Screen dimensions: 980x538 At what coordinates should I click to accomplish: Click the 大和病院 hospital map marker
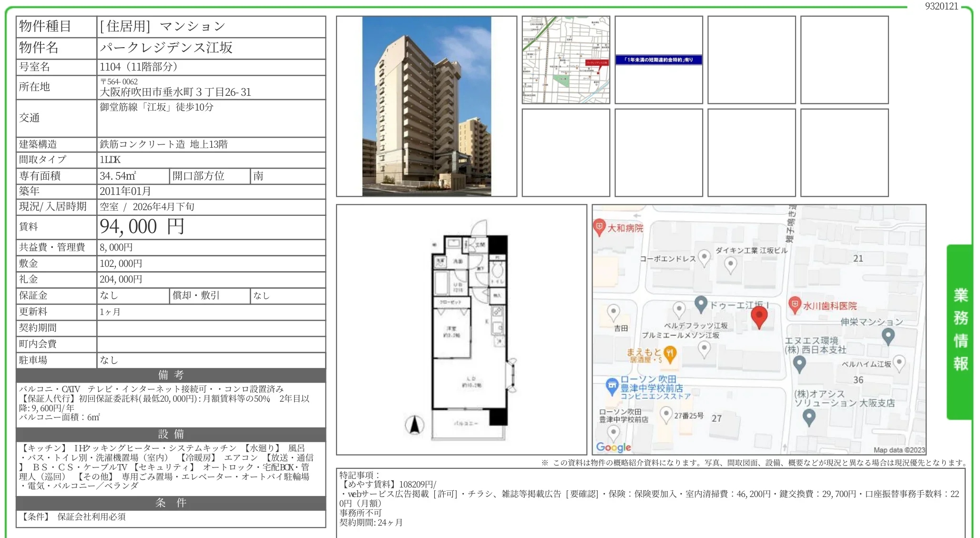(599, 227)
